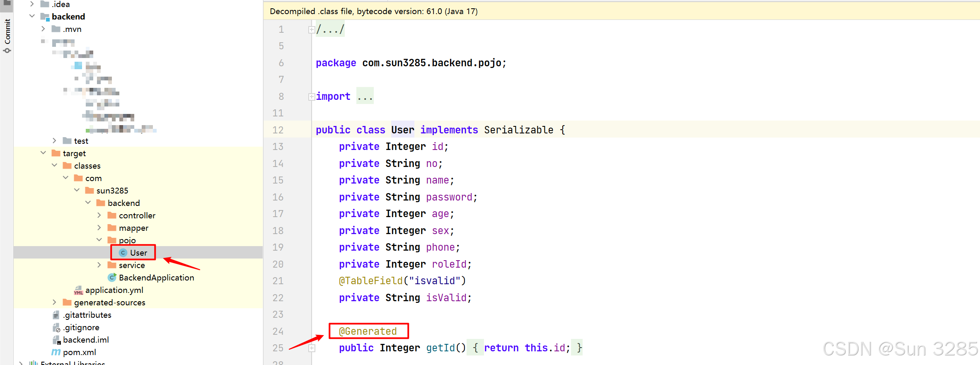Open the application.yml file icon

point(78,290)
